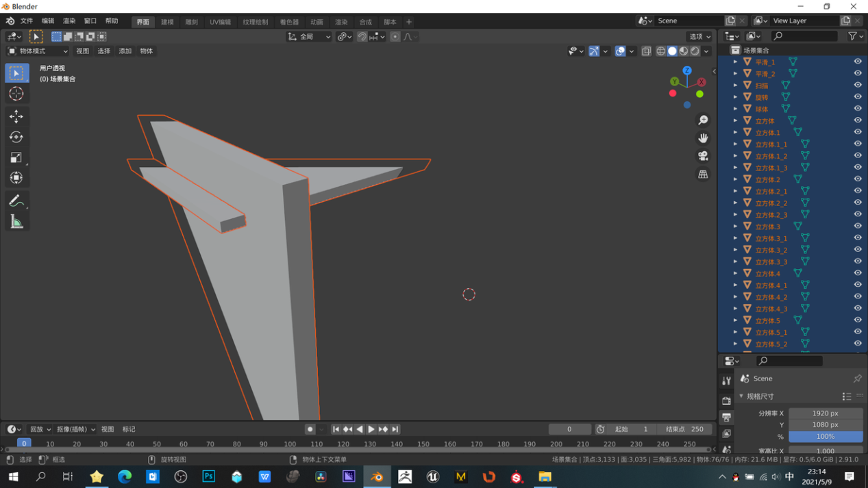Activate the Rotate tool
The image size is (868, 488).
click(x=16, y=137)
